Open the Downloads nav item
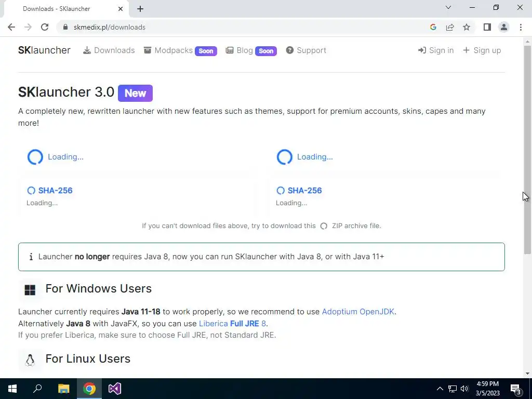532x399 pixels. [109, 50]
